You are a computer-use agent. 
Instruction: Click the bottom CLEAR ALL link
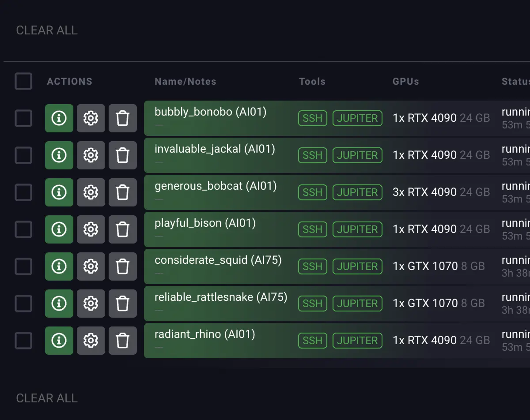click(x=47, y=398)
